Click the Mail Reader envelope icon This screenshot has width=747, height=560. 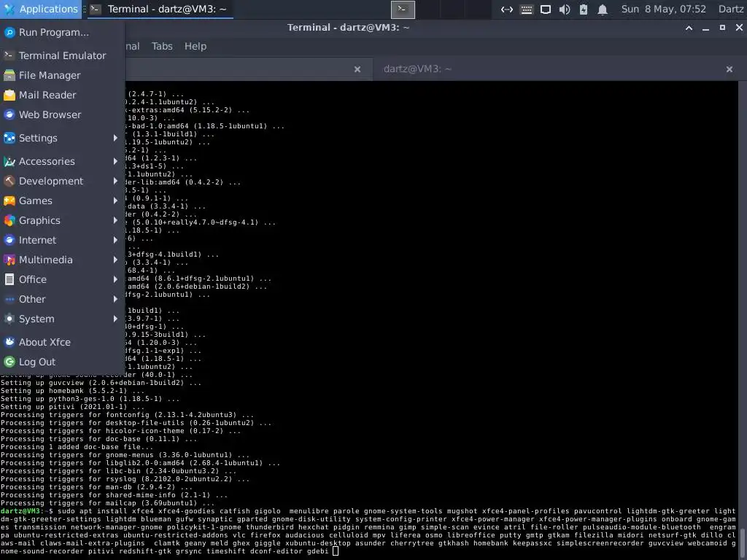9,95
